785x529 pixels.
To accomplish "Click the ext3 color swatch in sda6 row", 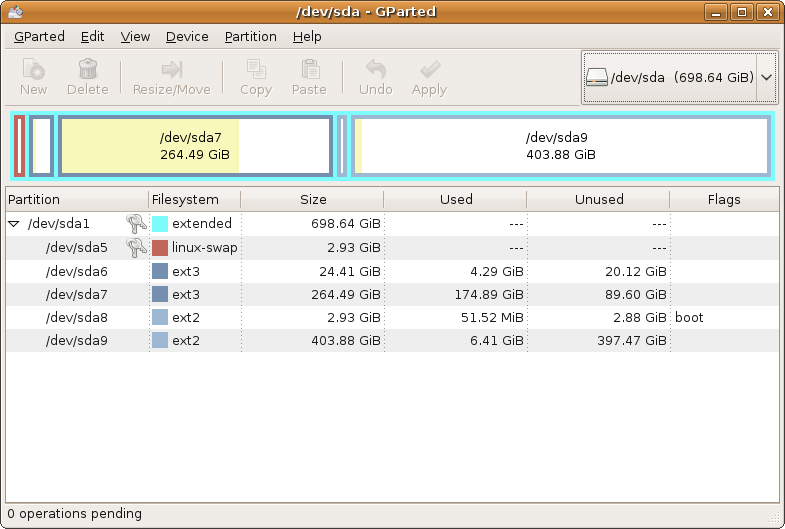I will coord(160,271).
